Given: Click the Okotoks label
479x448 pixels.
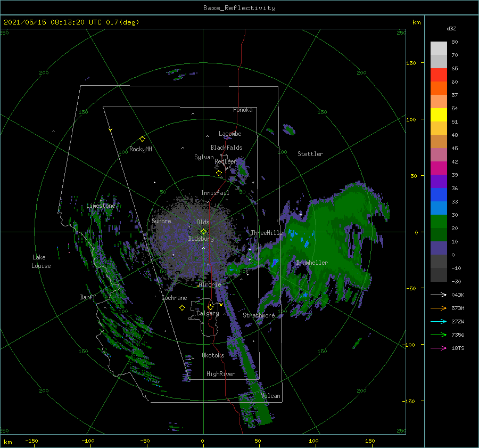Looking at the screenshot, I should coord(213,355).
